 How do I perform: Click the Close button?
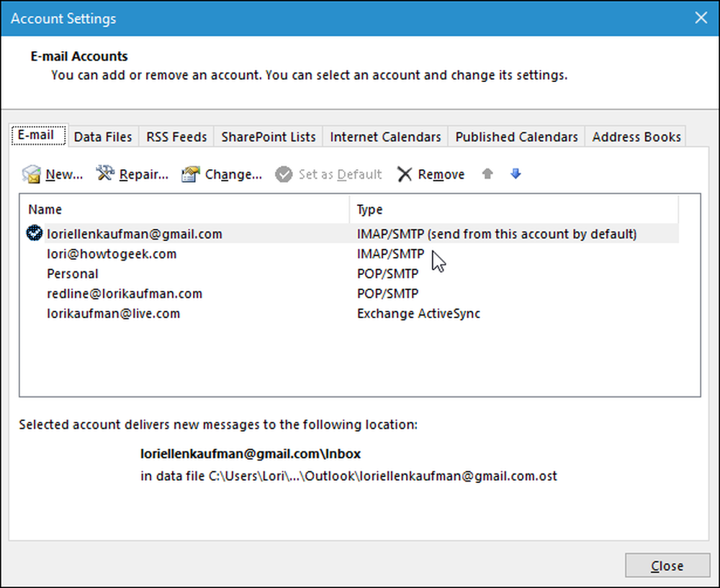pyautogui.click(x=667, y=566)
